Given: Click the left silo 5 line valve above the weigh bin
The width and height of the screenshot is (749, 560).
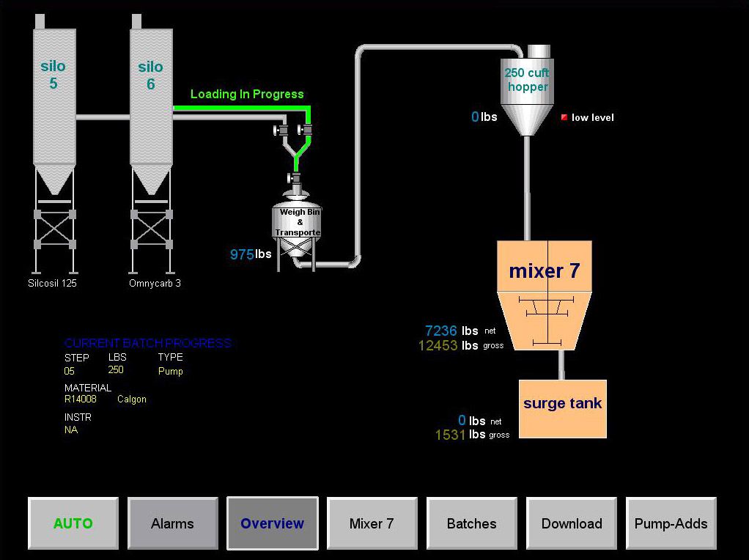Looking at the screenshot, I should point(281,130).
